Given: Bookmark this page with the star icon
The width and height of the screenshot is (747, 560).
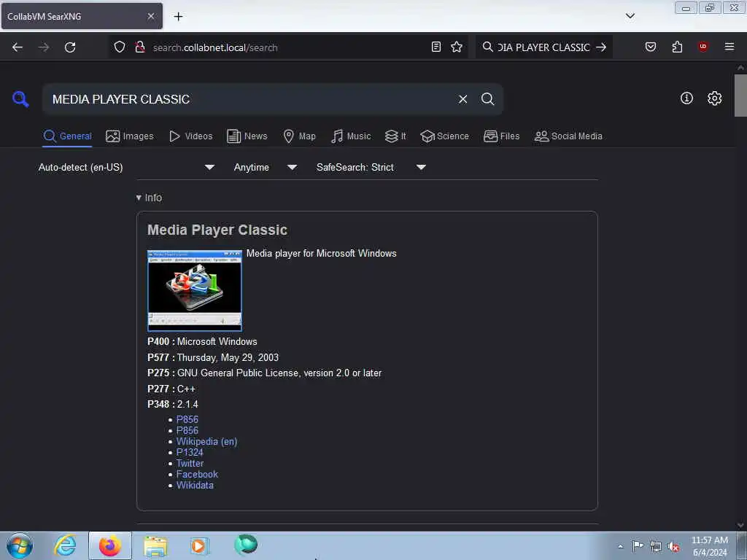Looking at the screenshot, I should [457, 47].
